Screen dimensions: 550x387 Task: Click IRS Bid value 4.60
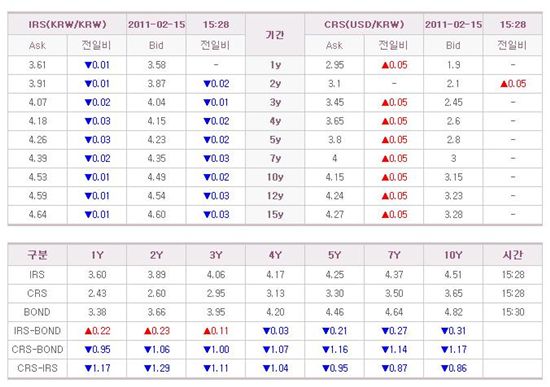[x=156, y=214]
